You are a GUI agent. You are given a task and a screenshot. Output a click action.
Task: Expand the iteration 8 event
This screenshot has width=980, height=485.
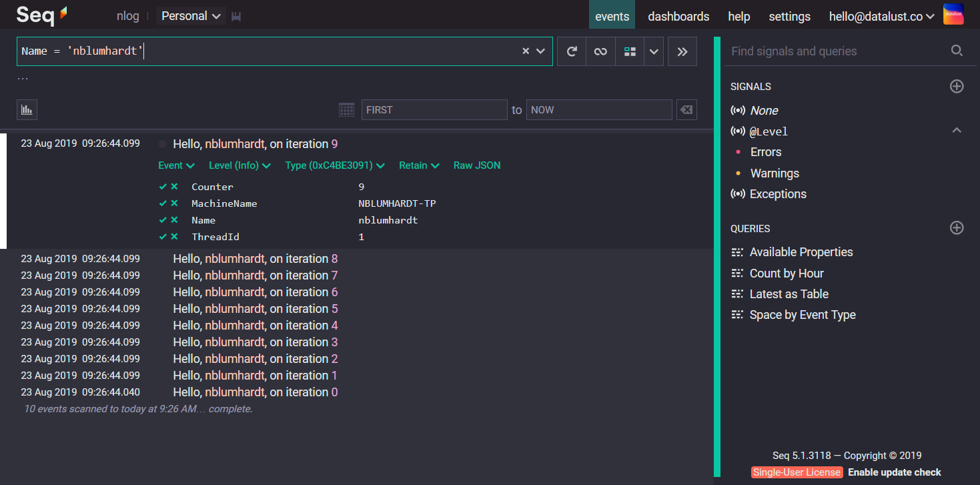coord(256,259)
